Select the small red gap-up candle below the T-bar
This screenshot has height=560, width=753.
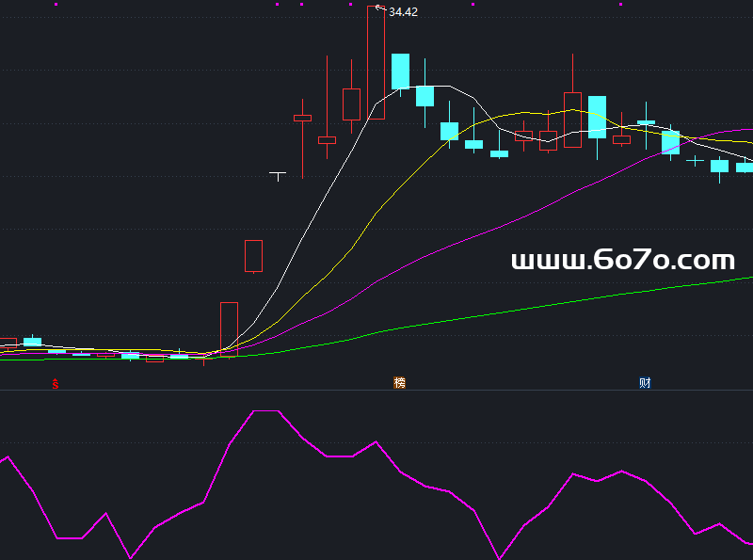253,255
